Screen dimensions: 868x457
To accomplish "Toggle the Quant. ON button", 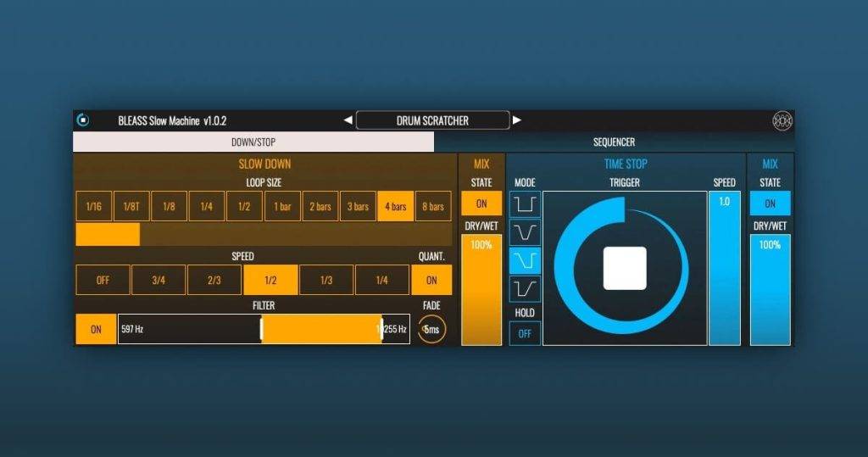I will pyautogui.click(x=431, y=280).
